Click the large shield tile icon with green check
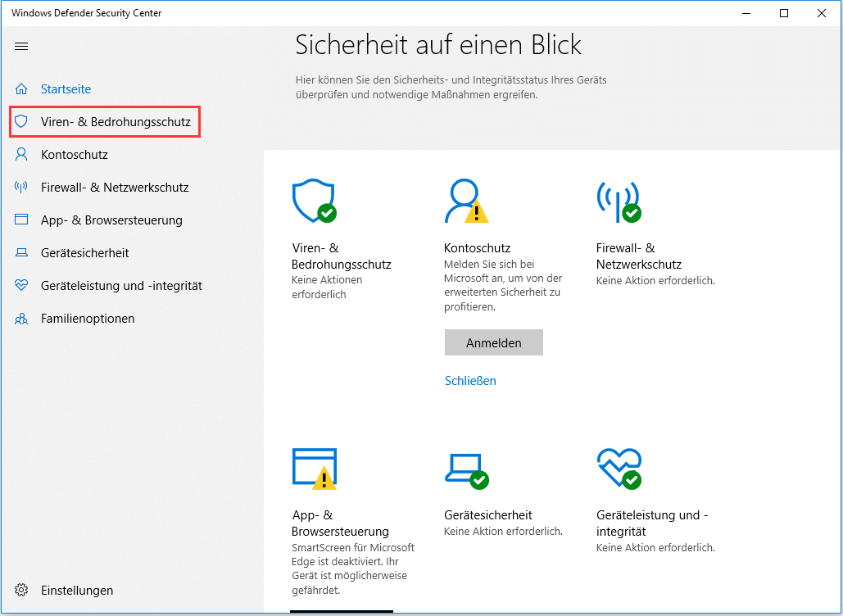 coord(315,201)
